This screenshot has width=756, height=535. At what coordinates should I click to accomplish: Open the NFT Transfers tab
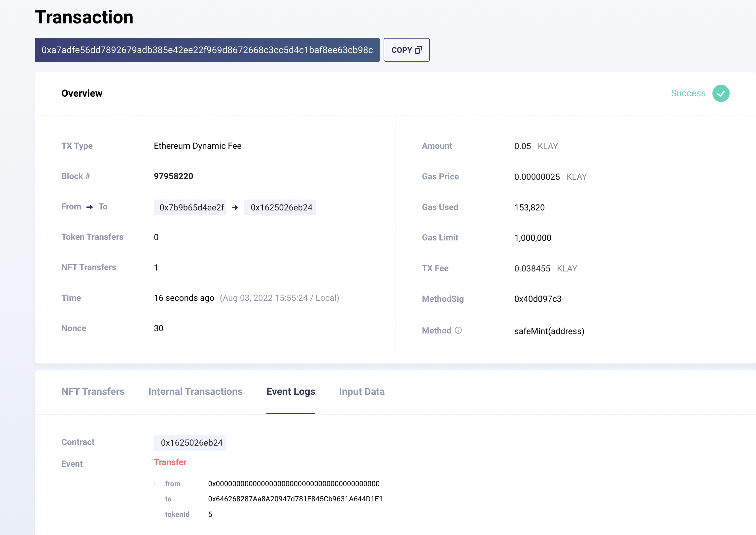[x=93, y=392]
